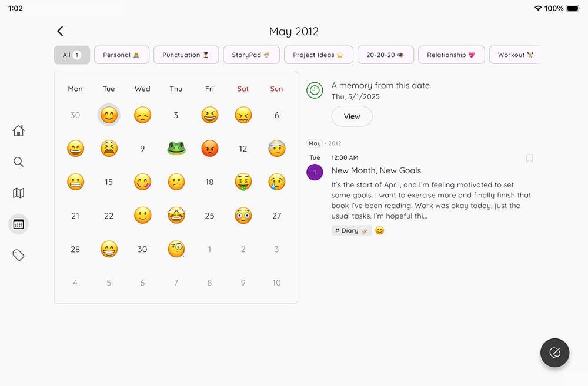Filter by the 20-20-20 tag

point(386,55)
